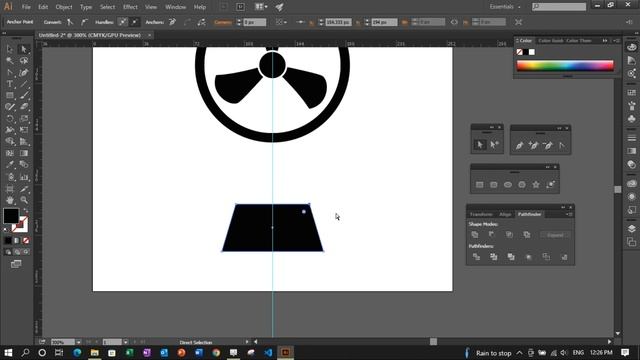Image resolution: width=640 pixels, height=360 pixels.
Task: Open the zoom level dropdown in status bar
Action: point(78,342)
